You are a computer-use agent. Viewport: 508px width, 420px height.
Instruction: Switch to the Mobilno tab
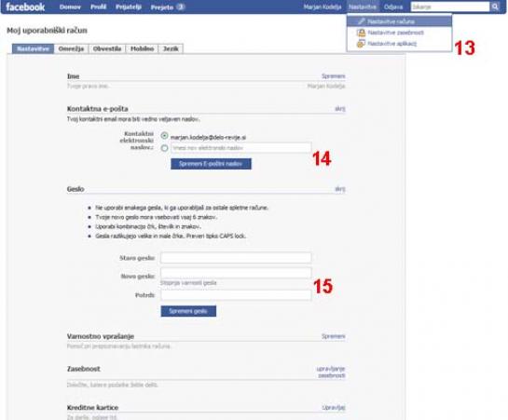pyautogui.click(x=142, y=48)
